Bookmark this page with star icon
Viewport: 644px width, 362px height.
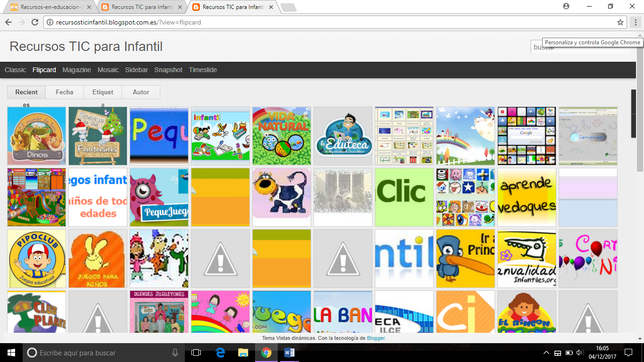tap(620, 22)
